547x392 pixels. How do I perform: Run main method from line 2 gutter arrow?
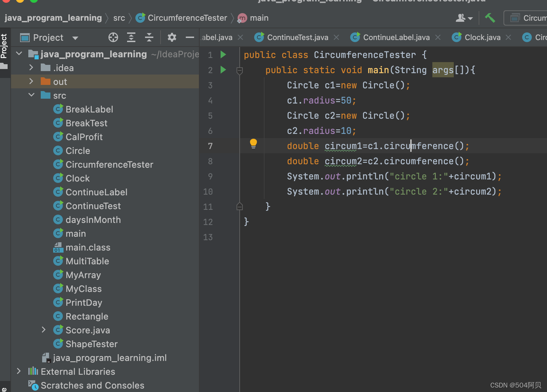223,70
